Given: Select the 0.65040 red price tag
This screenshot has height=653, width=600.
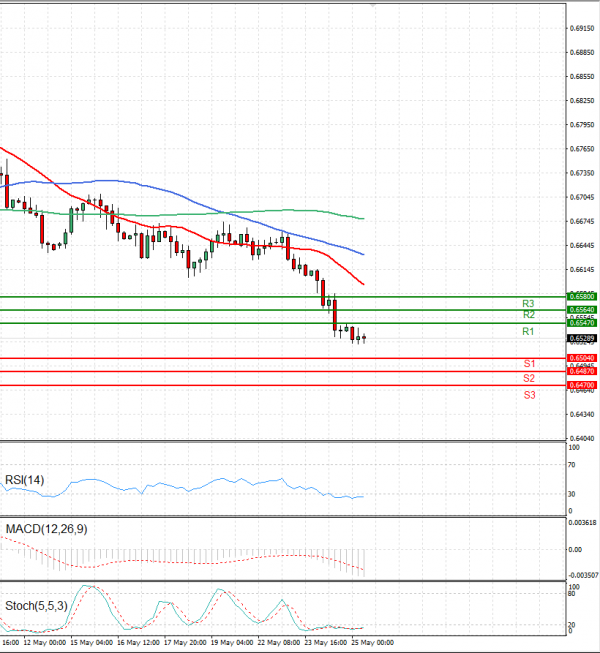Looking at the screenshot, I should tap(582, 358).
